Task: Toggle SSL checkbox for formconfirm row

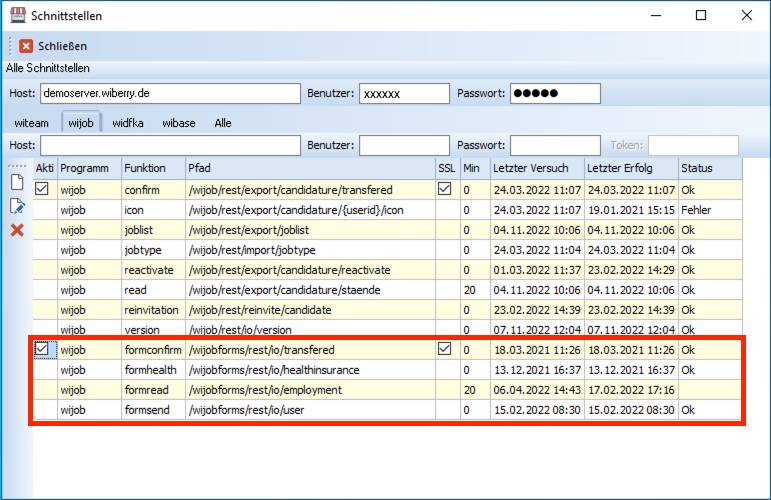Action: (x=445, y=349)
